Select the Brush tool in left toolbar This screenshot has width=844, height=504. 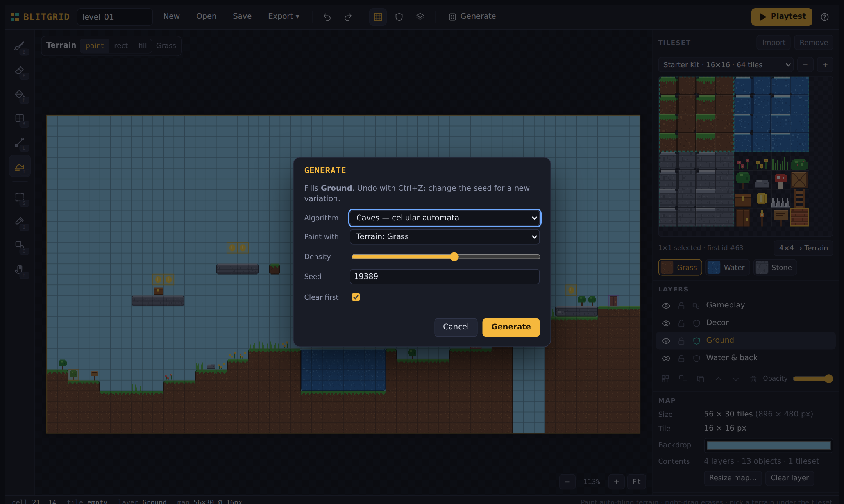tap(20, 46)
